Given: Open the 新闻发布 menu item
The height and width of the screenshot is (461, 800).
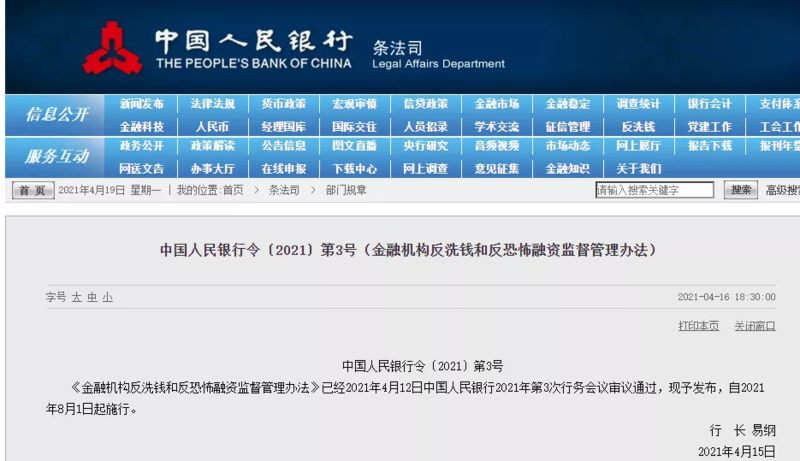Looking at the screenshot, I should [x=141, y=104].
